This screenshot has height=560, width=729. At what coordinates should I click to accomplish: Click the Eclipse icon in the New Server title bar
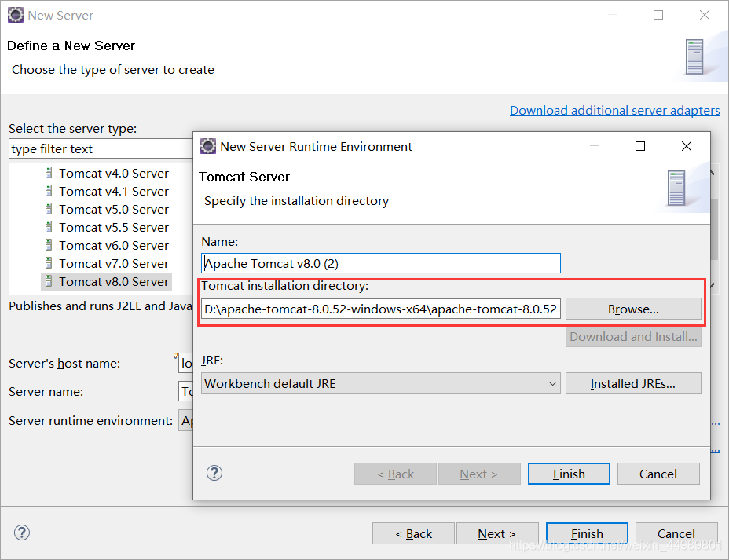point(16,15)
